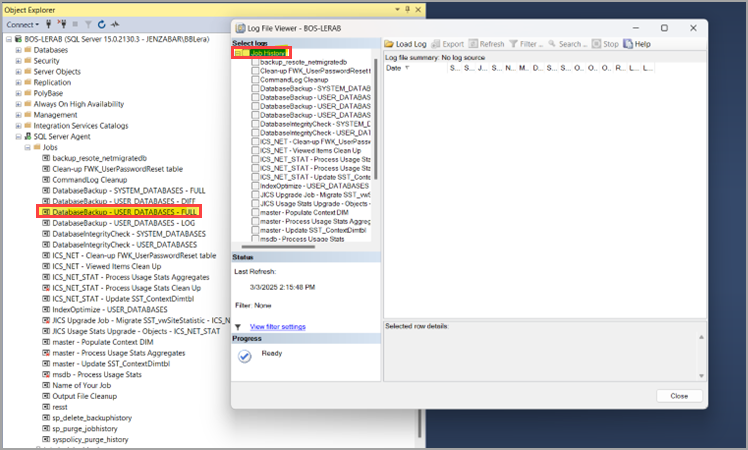The width and height of the screenshot is (748, 450).
Task: Check IndexOptimize - USER_DATABASES log checkbox
Action: point(255,186)
